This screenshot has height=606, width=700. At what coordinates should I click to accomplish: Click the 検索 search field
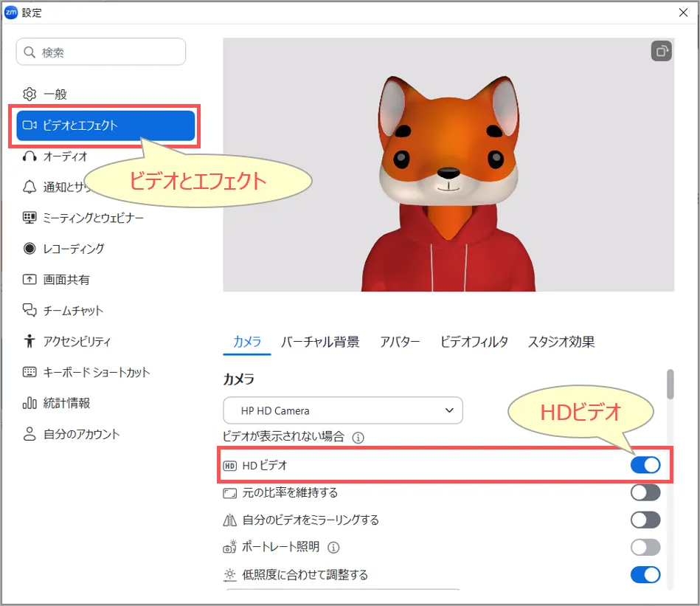(x=101, y=52)
